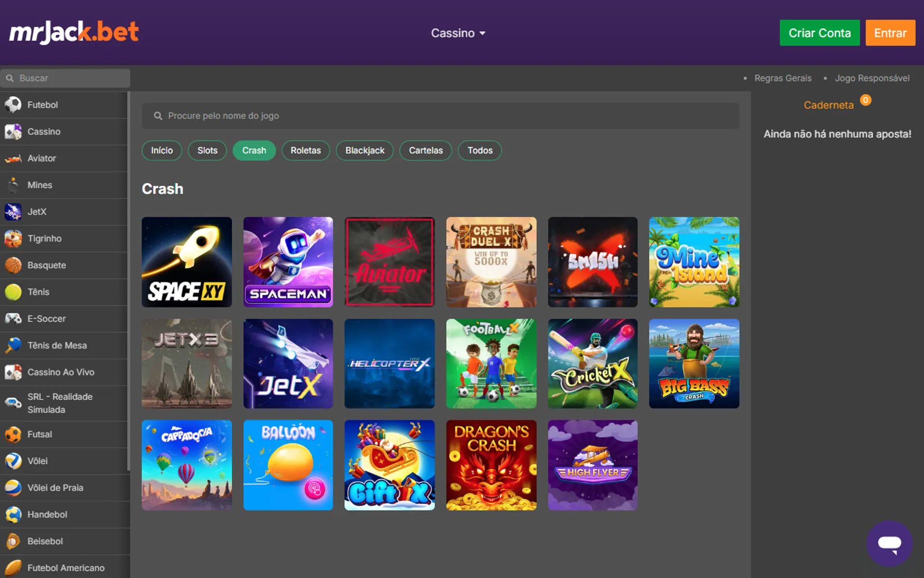Open the Balloon game thumbnail
Image resolution: width=924 pixels, height=578 pixels.
tap(288, 465)
